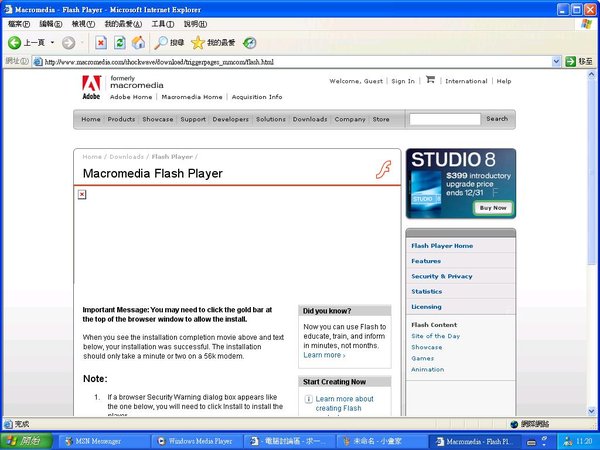
Task: Open the Help link at top right
Action: coord(504,81)
